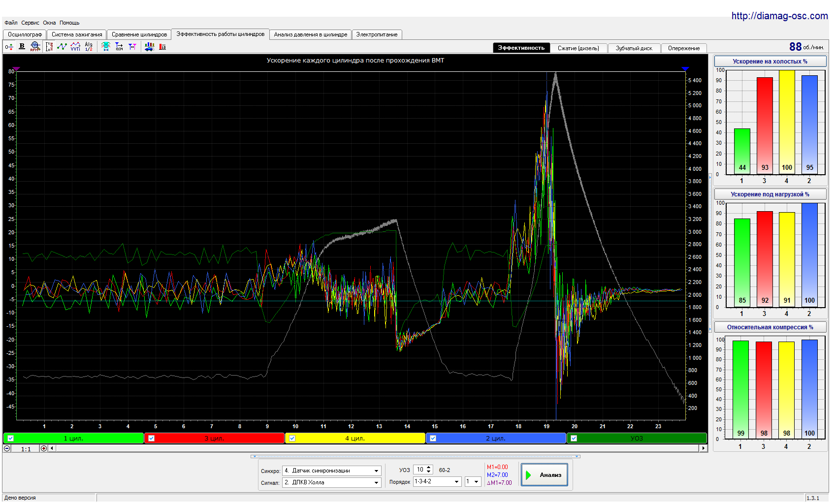Switch to the Осциллограф tab
835x504 pixels.
coord(25,34)
